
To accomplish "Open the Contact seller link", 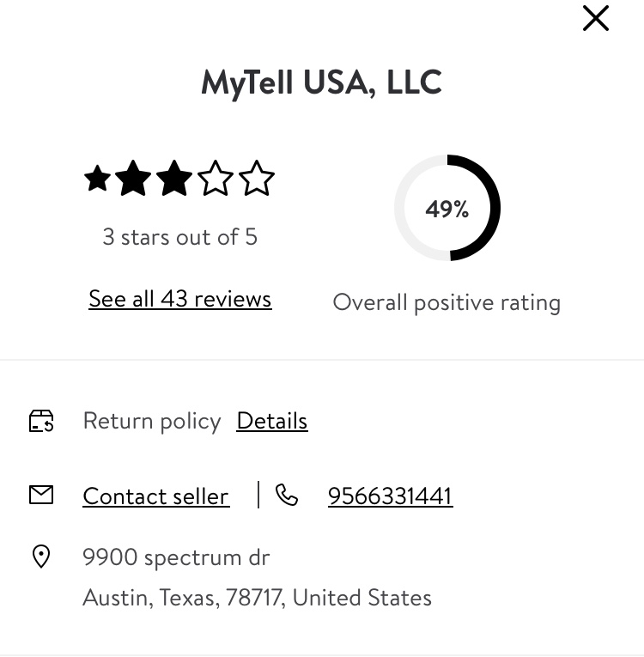I will [155, 496].
